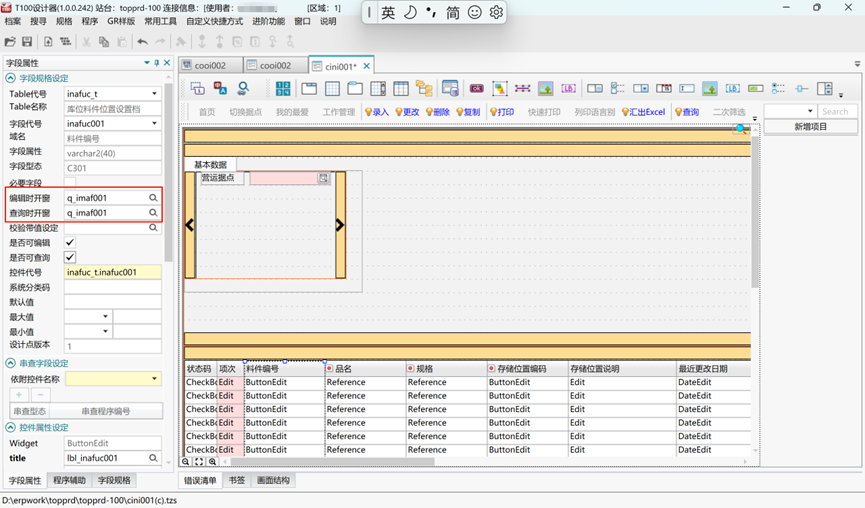Image resolution: width=865 pixels, height=508 pixels.
Task: Click the OK button widget icon
Action: 477,88
